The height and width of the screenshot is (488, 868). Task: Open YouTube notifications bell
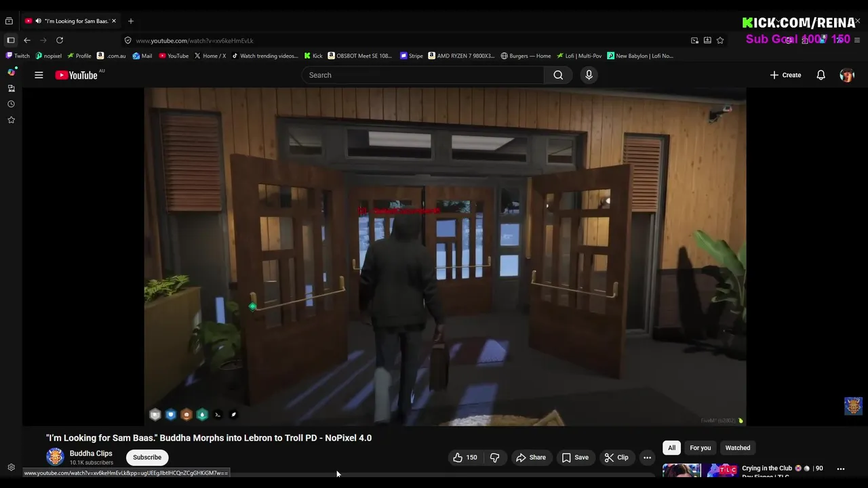point(821,75)
